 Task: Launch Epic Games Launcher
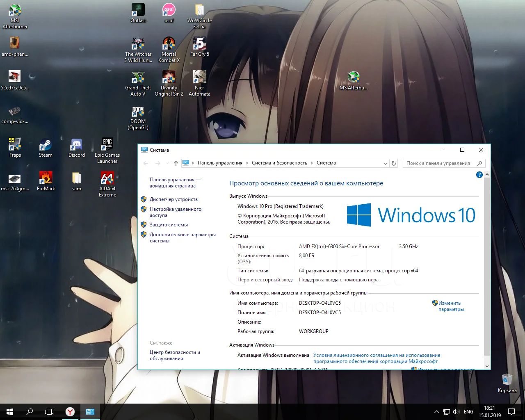point(107,150)
